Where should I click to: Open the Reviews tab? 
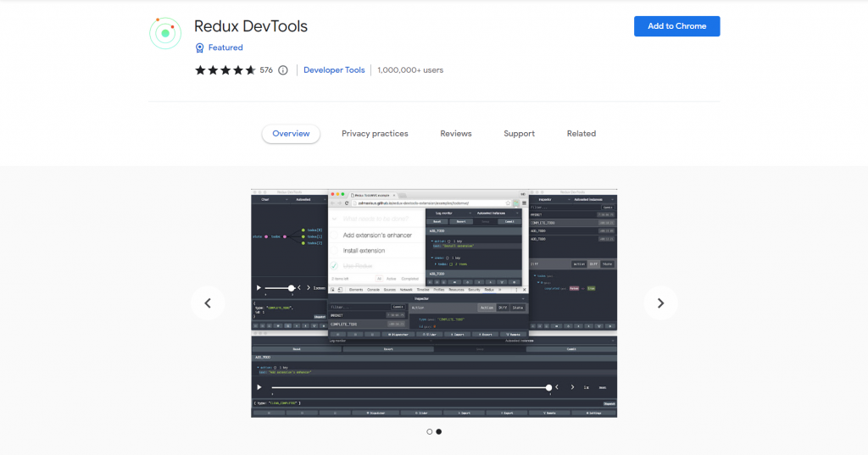click(455, 133)
